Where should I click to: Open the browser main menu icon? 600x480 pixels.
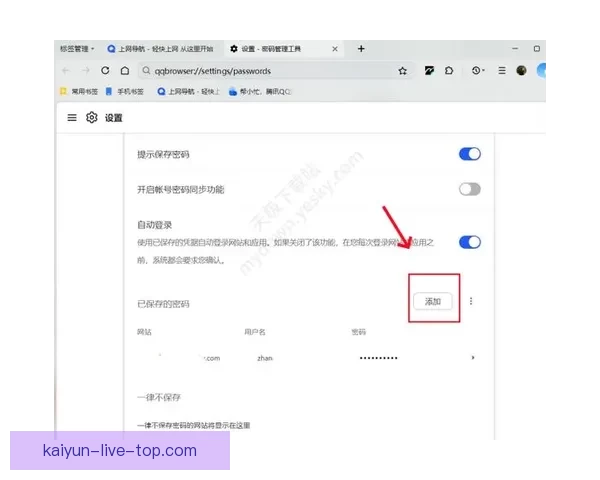pyautogui.click(x=502, y=70)
